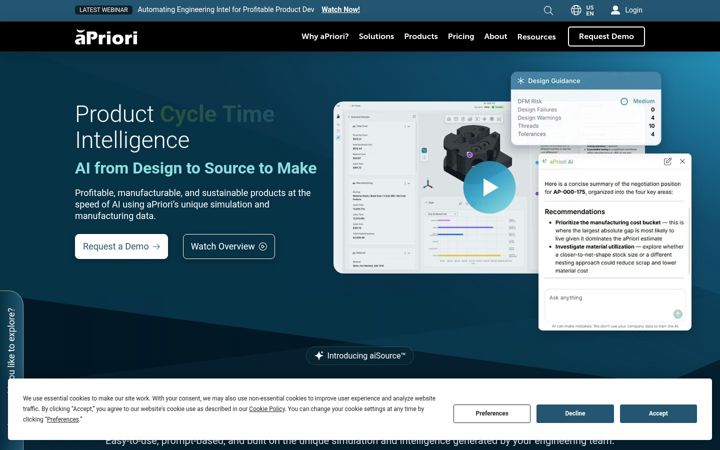720x450 pixels.
Task: Click the arrow on Request a Demo button
Action: [x=157, y=247]
